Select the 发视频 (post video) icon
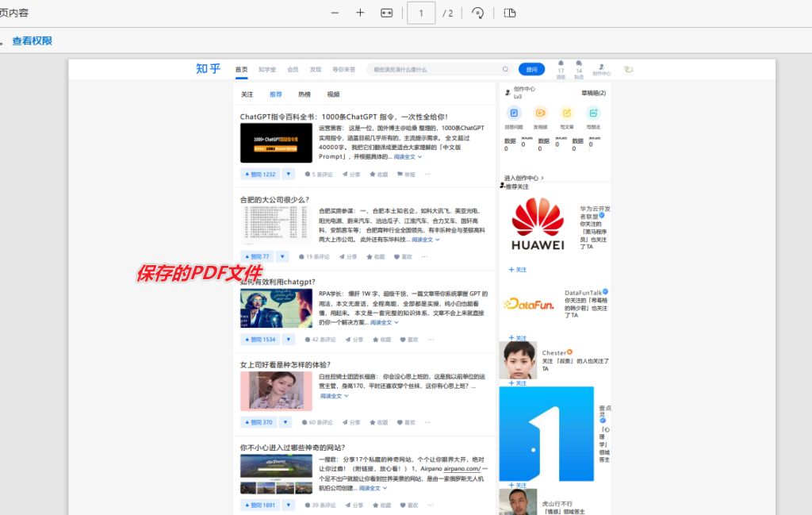This screenshot has height=515, width=812. (540, 113)
